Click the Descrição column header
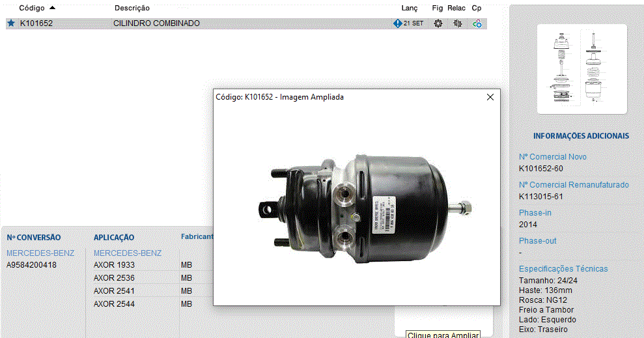The image size is (644, 338). tap(132, 8)
